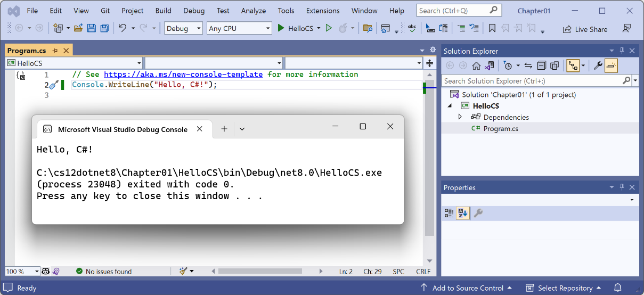This screenshot has width=644, height=295.
Task: Open the HelloCS project navigation combo box
Action: pyautogui.click(x=74, y=63)
